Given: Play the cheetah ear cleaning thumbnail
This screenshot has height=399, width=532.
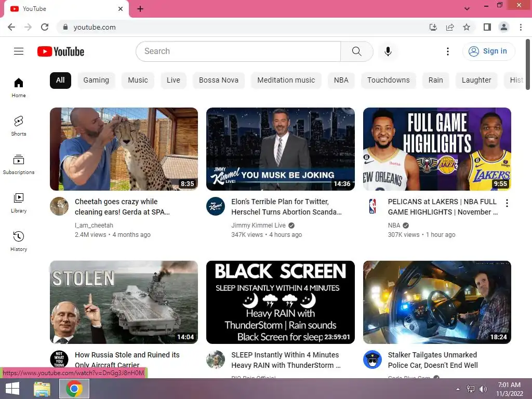Looking at the screenshot, I should 124,149.
